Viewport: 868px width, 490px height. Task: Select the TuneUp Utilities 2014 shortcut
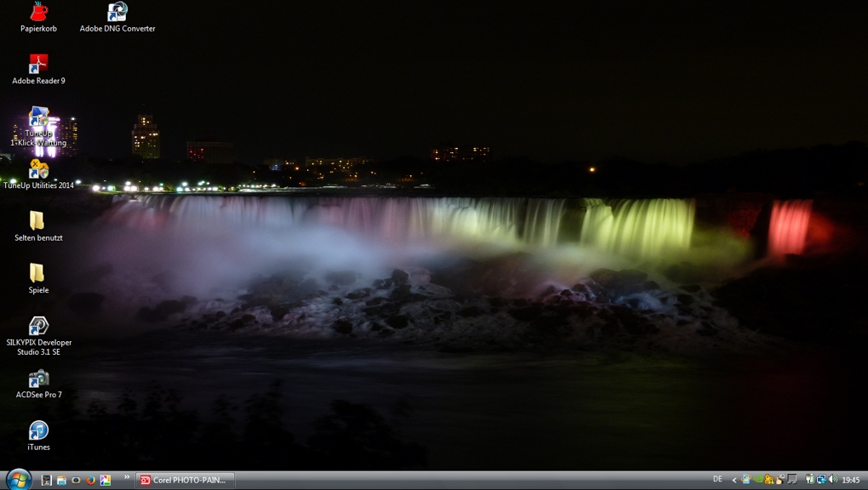click(39, 174)
